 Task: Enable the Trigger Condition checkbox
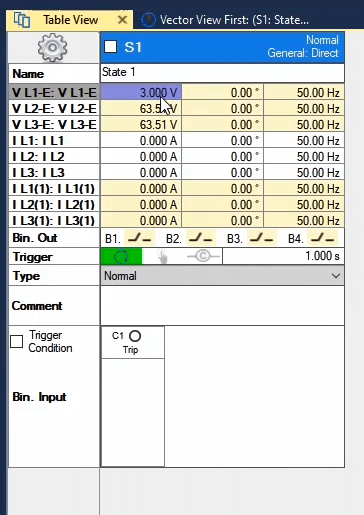tap(17, 342)
